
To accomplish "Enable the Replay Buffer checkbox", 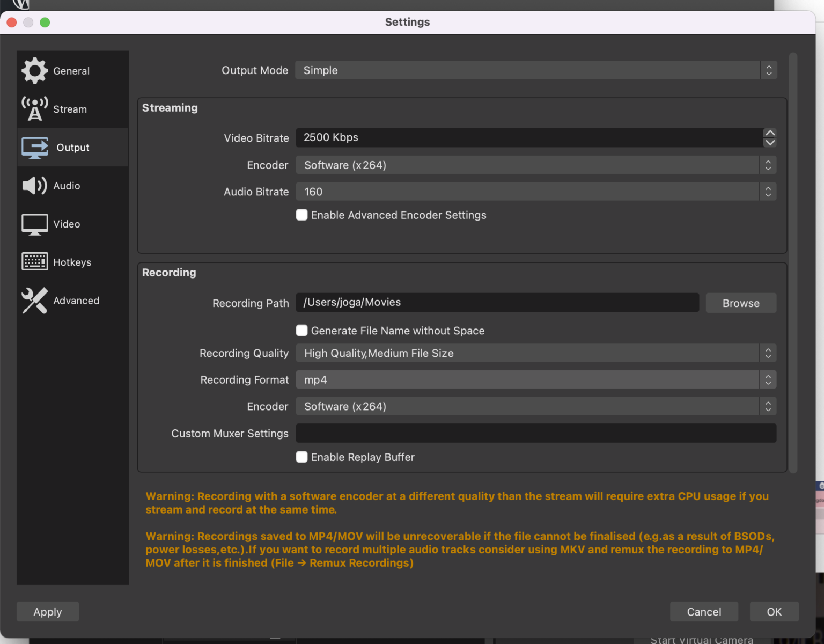I will 302,457.
